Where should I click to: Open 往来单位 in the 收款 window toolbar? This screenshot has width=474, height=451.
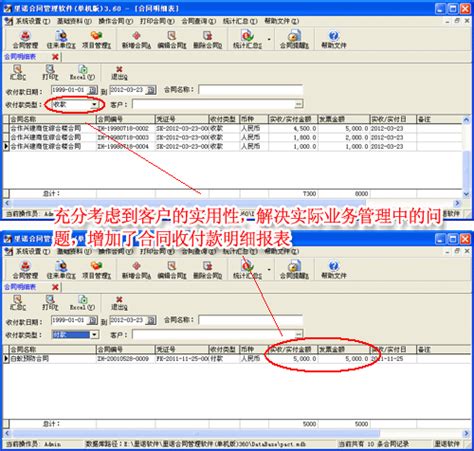pos(61,39)
